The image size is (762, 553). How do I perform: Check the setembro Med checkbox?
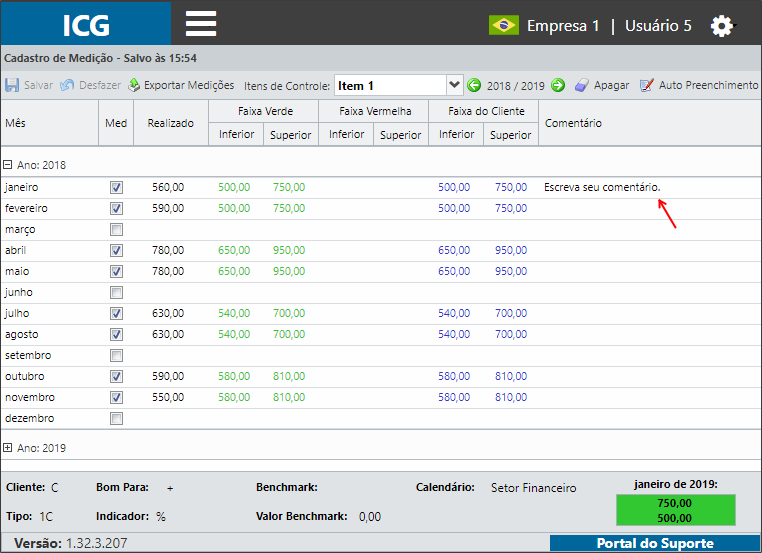[x=116, y=355]
